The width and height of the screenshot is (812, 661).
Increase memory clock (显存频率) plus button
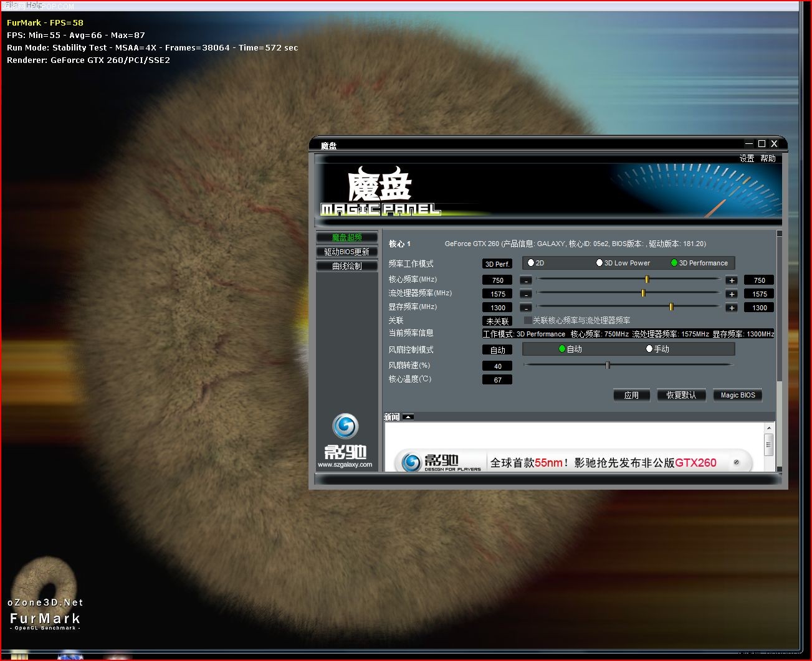coord(732,308)
